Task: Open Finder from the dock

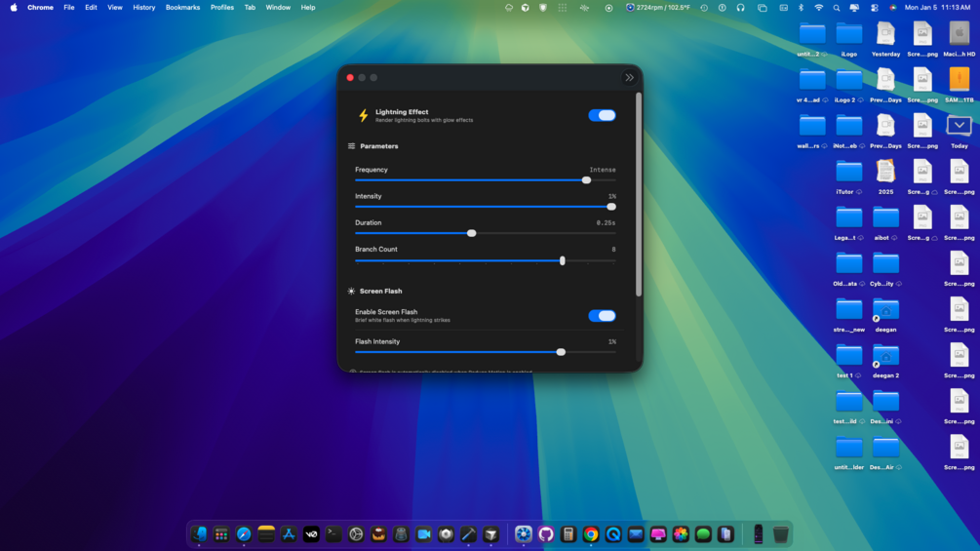Action: [199, 534]
